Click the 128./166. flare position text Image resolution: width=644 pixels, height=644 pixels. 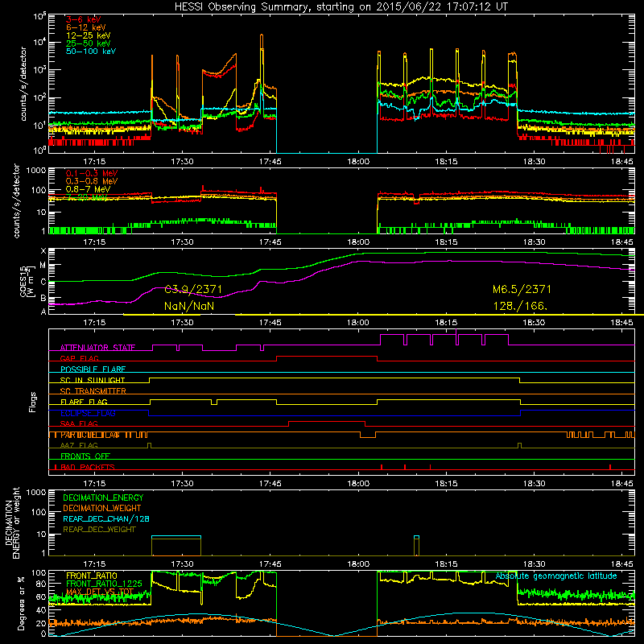click(x=520, y=306)
